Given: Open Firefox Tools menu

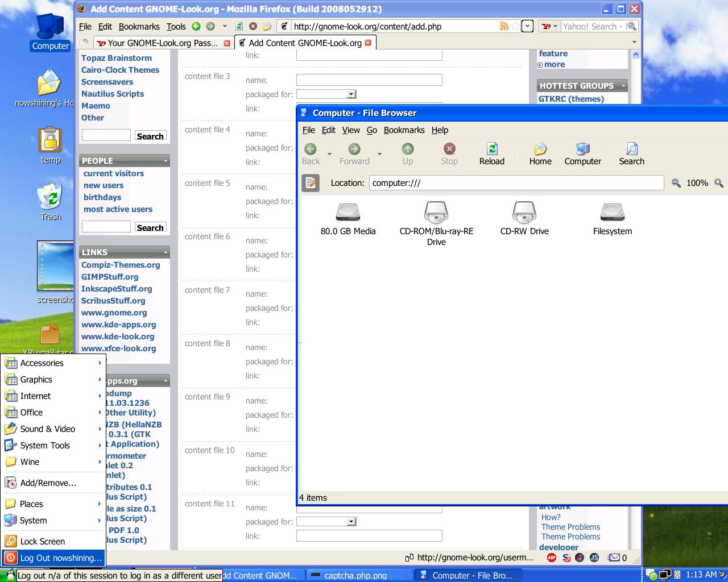Looking at the screenshot, I should pyautogui.click(x=176, y=27).
